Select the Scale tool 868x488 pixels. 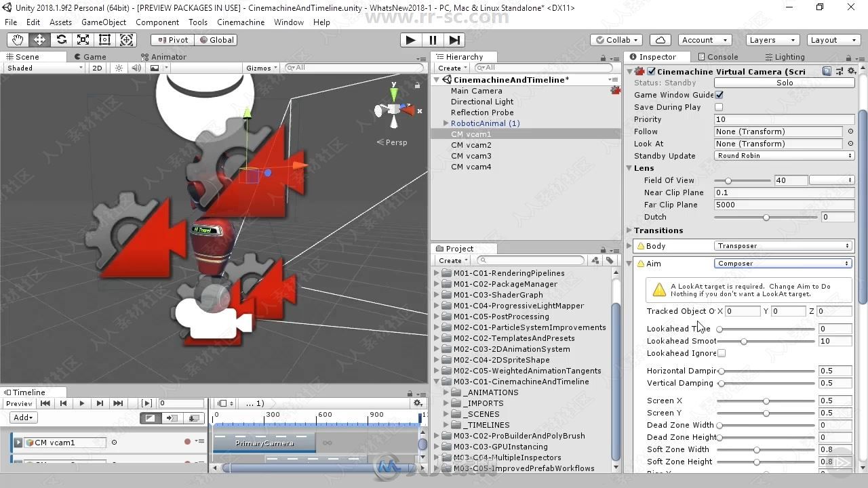pyautogui.click(x=83, y=40)
